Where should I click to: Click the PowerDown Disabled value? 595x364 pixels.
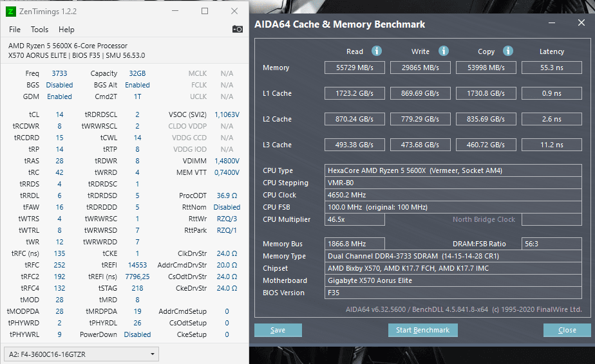pos(137,334)
